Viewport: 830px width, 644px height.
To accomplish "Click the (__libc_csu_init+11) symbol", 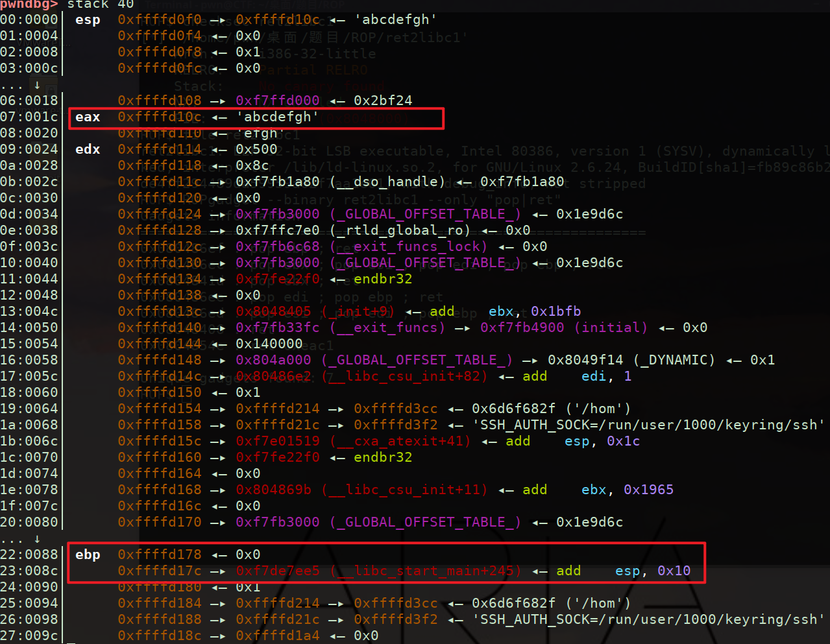I will (x=404, y=490).
